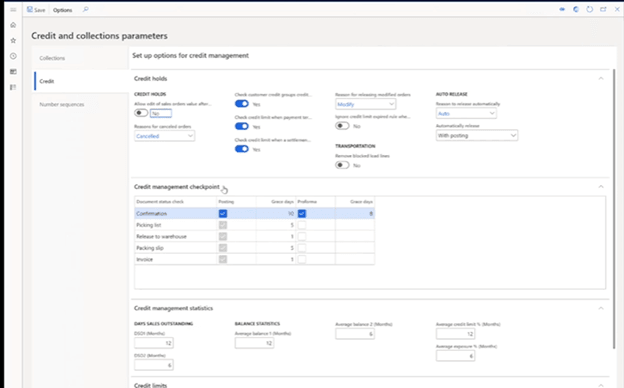Click the DSO1 (Months) input field
The height and width of the screenshot is (388, 624).
coord(154,343)
